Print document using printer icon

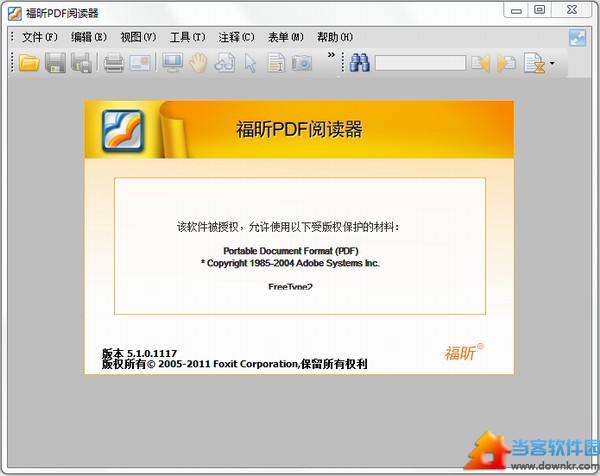(x=114, y=63)
